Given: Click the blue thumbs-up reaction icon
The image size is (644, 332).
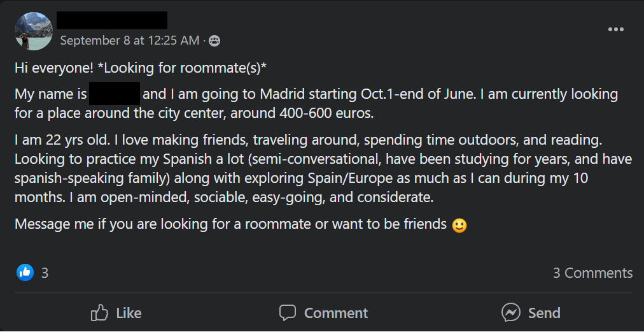Looking at the screenshot, I should (25, 273).
